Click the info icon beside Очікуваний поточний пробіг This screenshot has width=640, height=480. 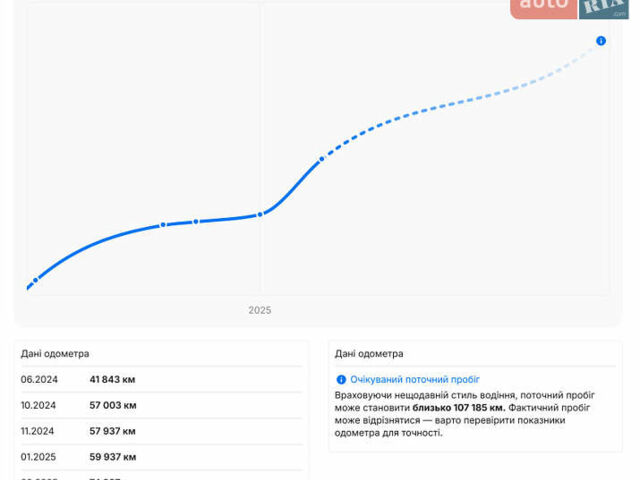coord(341,380)
